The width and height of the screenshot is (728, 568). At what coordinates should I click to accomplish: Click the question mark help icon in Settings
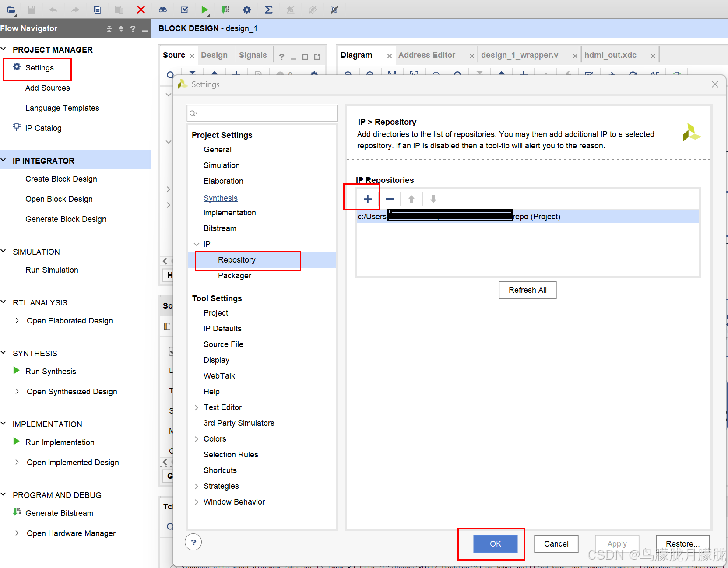(193, 542)
